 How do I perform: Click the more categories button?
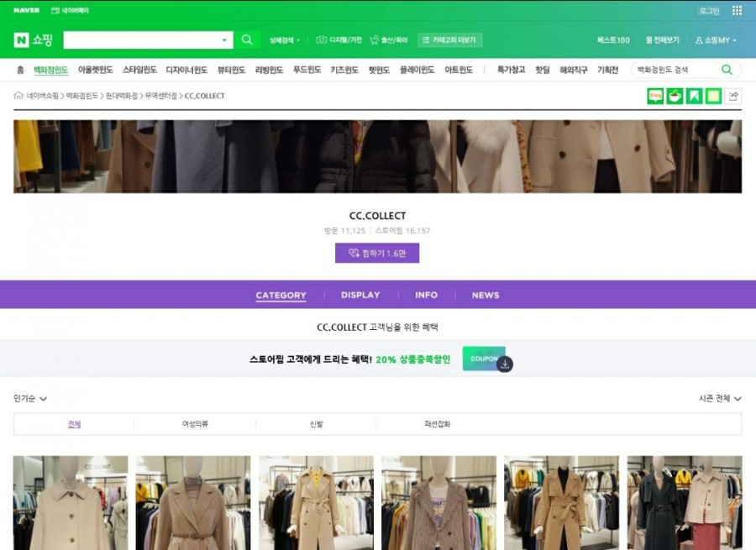click(449, 40)
